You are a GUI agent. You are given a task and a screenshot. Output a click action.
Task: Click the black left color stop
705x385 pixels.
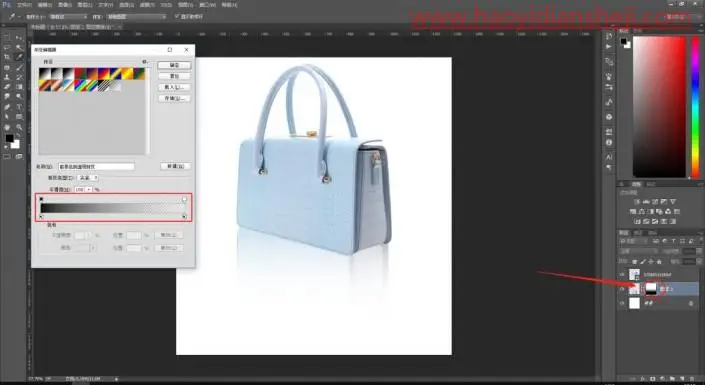click(x=41, y=217)
